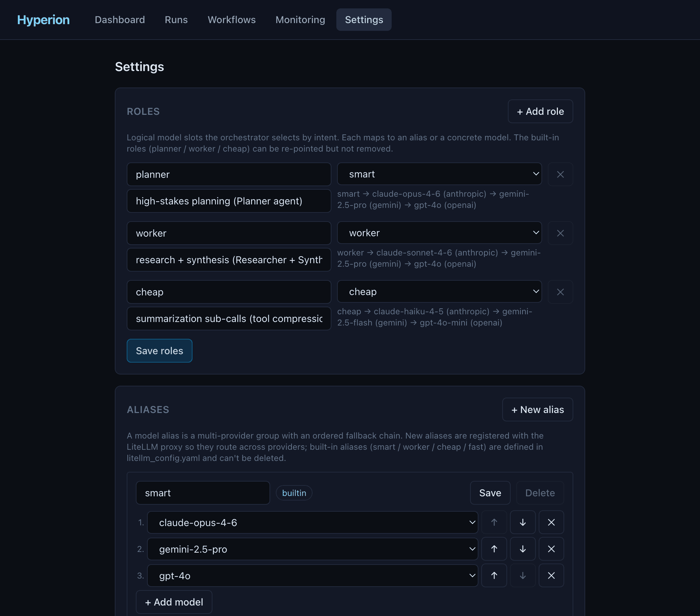Remove gemini-2.5-pro from smart alias

pyautogui.click(x=551, y=549)
